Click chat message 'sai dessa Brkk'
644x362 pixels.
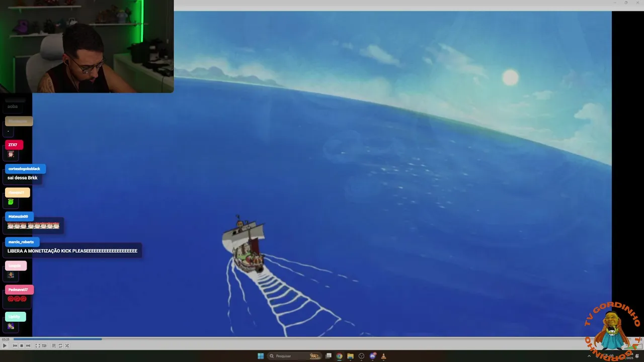tap(23, 178)
